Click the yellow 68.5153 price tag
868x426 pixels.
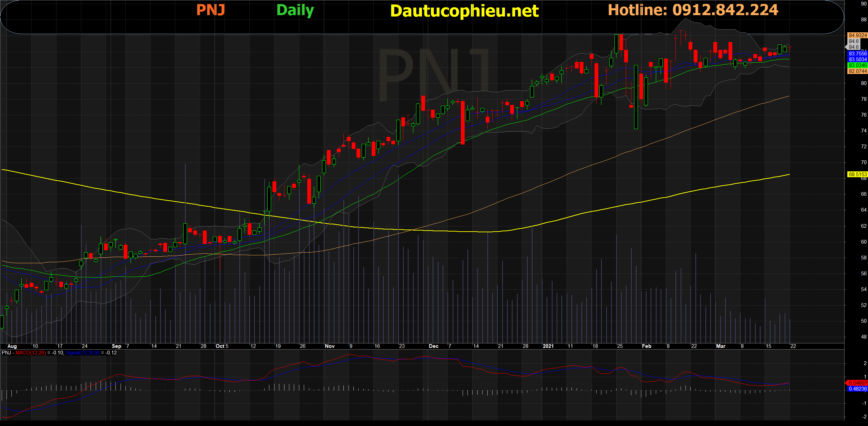coord(857,174)
